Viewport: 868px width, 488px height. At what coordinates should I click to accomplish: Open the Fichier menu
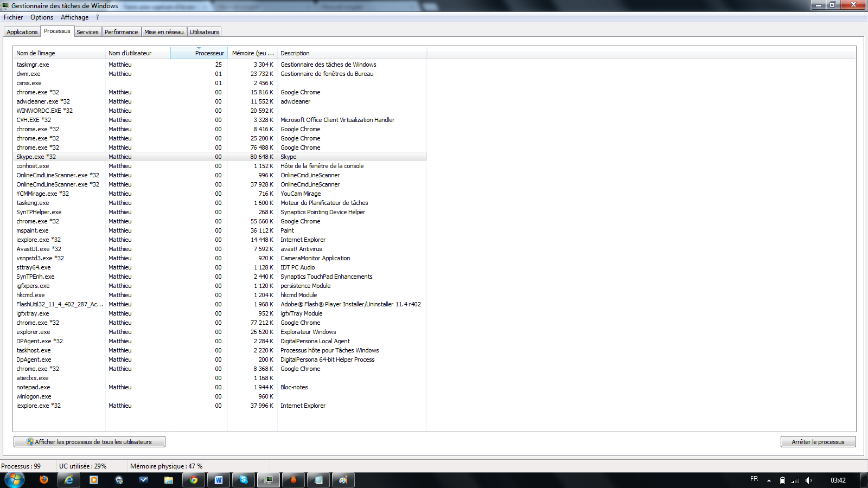[13, 17]
